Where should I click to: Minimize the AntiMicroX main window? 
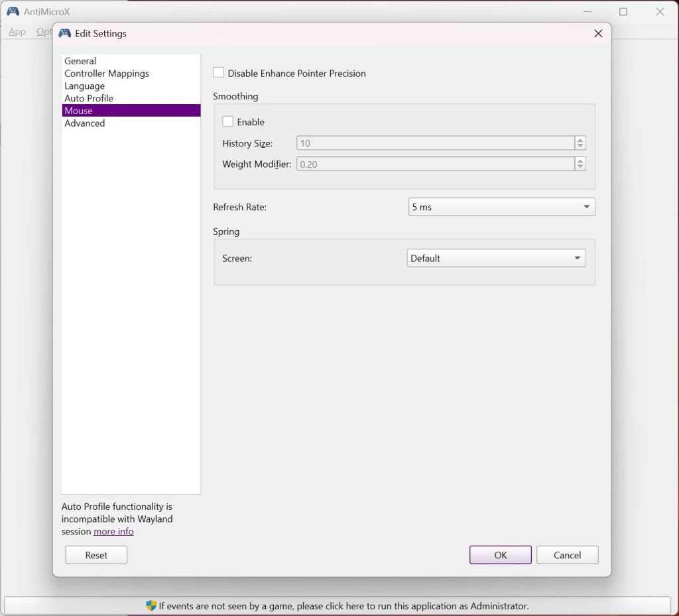(x=587, y=12)
